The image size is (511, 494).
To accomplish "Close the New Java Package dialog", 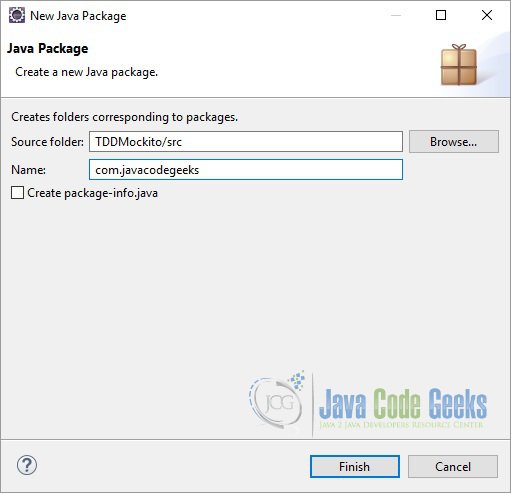I will click(x=487, y=15).
